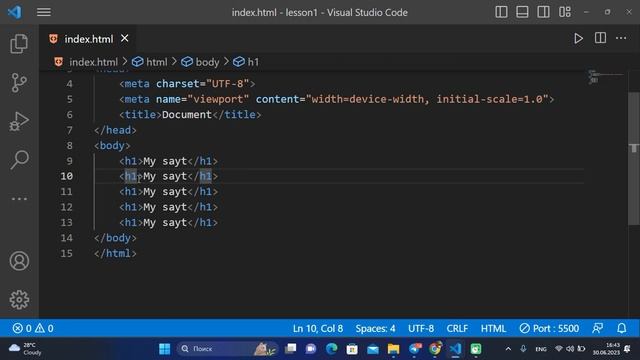Toggle the primary side bar layout
This screenshot has height=360, width=640.
pos(501,12)
